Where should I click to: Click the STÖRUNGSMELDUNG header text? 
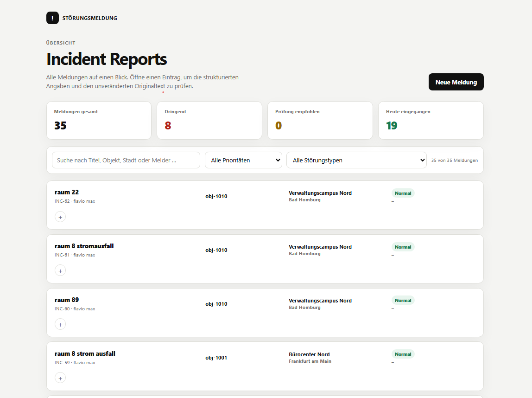tap(89, 18)
